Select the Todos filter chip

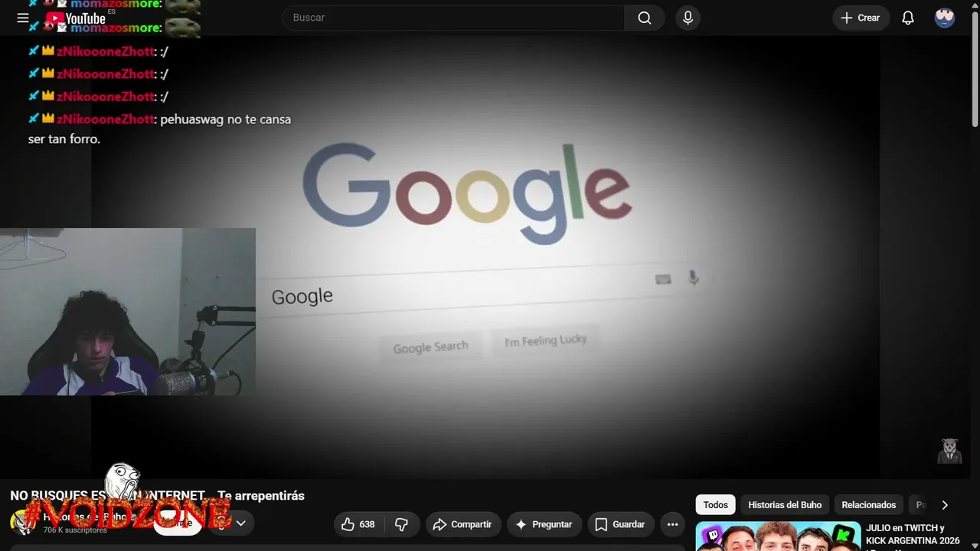[x=715, y=505]
